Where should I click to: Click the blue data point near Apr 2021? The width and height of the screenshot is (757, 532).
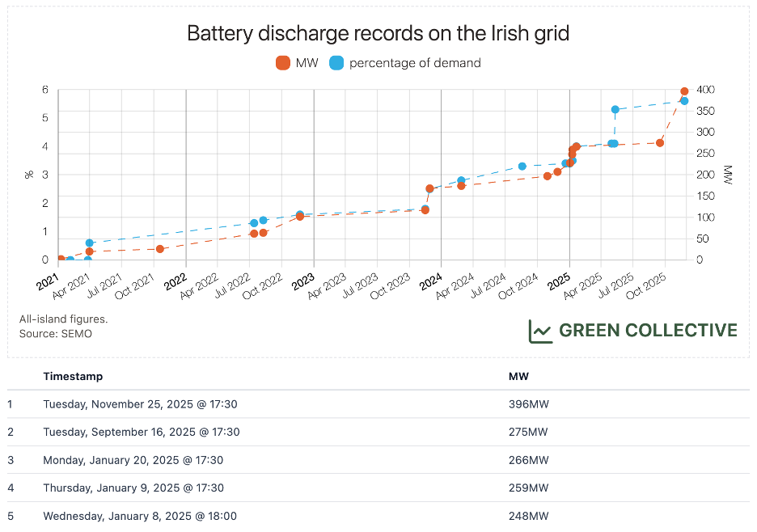click(x=90, y=243)
